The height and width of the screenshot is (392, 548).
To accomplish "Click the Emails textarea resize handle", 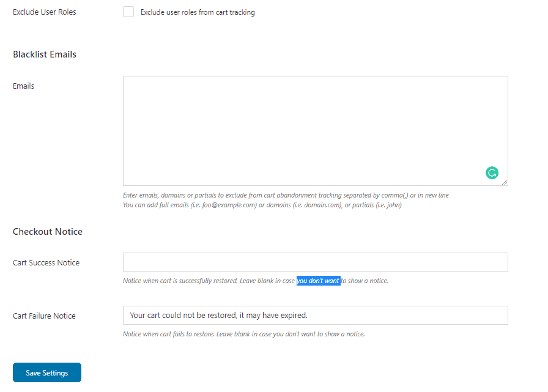I will click(505, 182).
